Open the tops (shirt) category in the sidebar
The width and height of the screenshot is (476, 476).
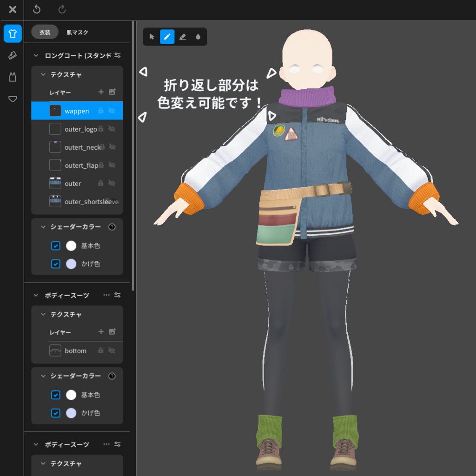tap(12, 33)
